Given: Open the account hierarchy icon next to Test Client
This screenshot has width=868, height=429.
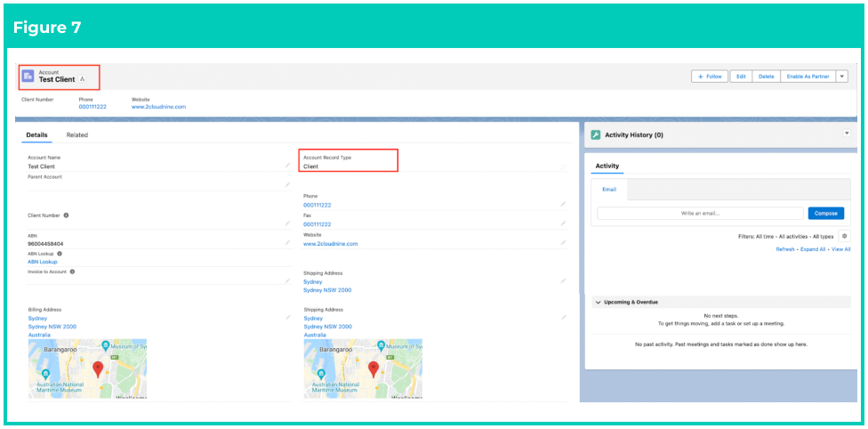Looking at the screenshot, I should pyautogui.click(x=83, y=79).
